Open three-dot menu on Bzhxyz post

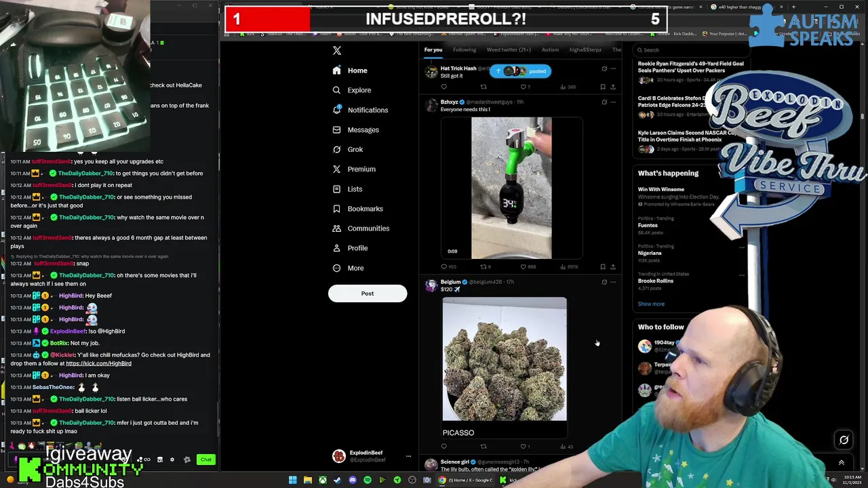pos(613,102)
